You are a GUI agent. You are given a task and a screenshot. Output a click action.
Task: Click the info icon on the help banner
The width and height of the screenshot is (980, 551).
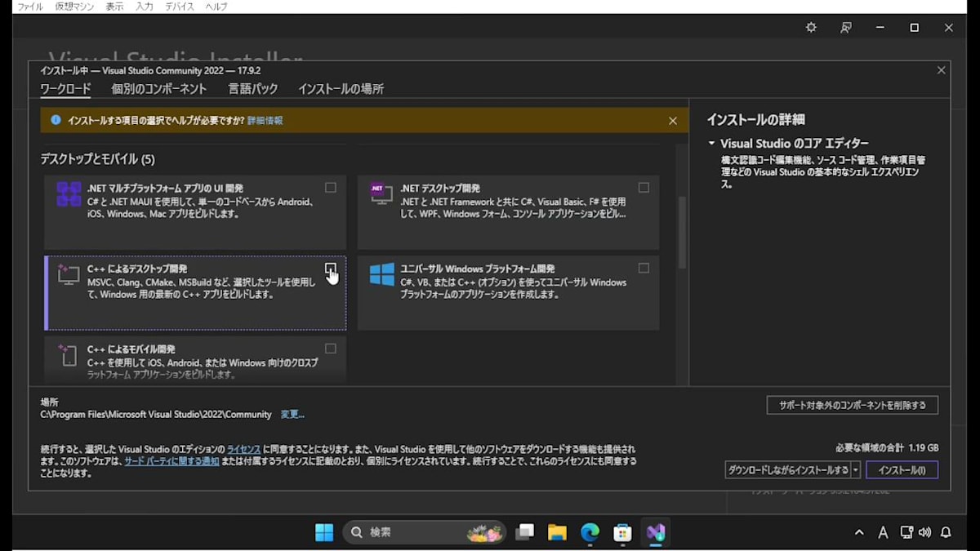pyautogui.click(x=55, y=119)
